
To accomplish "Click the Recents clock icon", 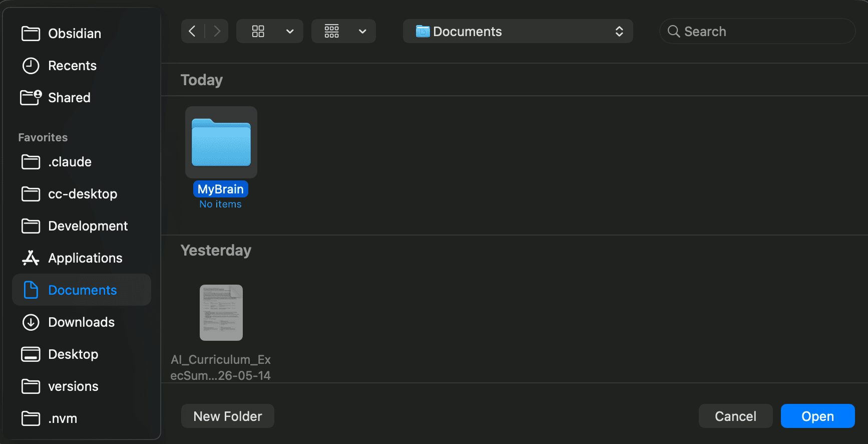I will click(x=31, y=66).
